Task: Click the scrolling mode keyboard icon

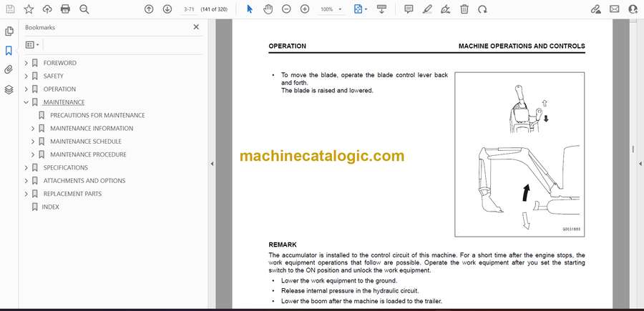Action: pyautogui.click(x=381, y=9)
